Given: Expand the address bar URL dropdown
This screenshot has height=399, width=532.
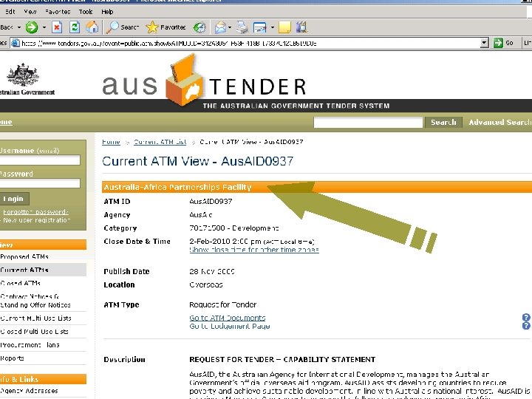Looking at the screenshot, I should pyautogui.click(x=485, y=43).
